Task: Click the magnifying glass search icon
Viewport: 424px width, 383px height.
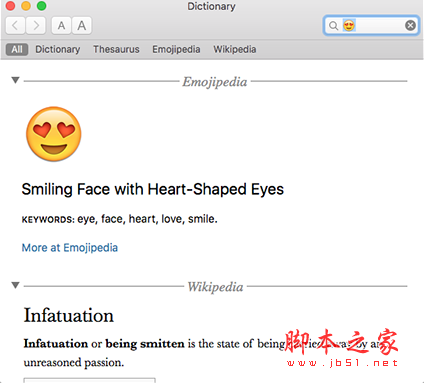Action: pyautogui.click(x=333, y=25)
